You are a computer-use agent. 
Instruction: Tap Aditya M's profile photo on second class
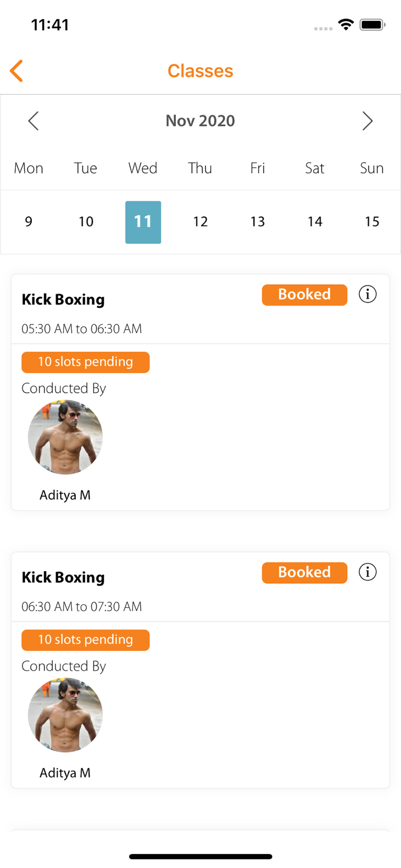pos(65,715)
